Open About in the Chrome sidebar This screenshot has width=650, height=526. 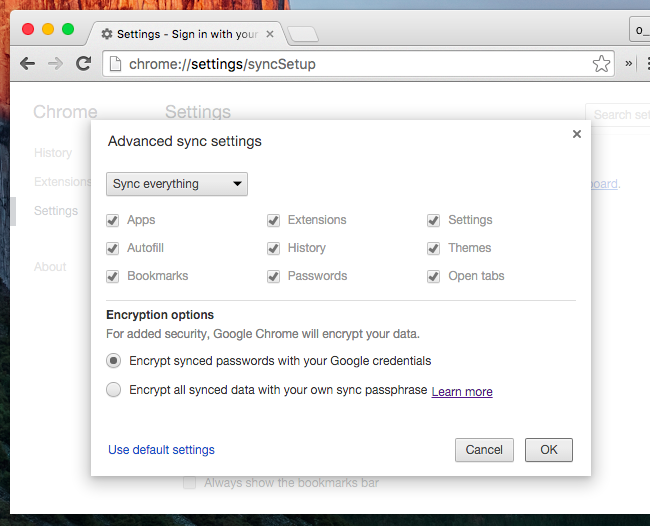click(50, 267)
